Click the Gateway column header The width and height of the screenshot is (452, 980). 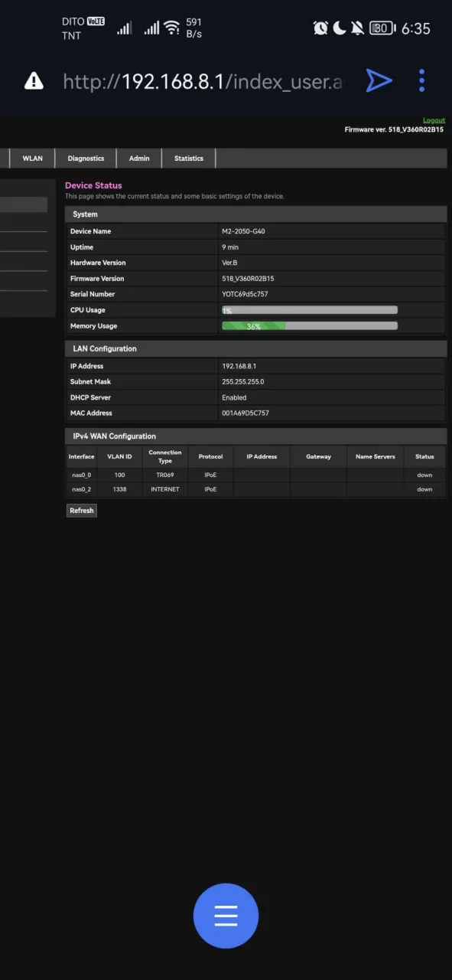[x=318, y=456]
